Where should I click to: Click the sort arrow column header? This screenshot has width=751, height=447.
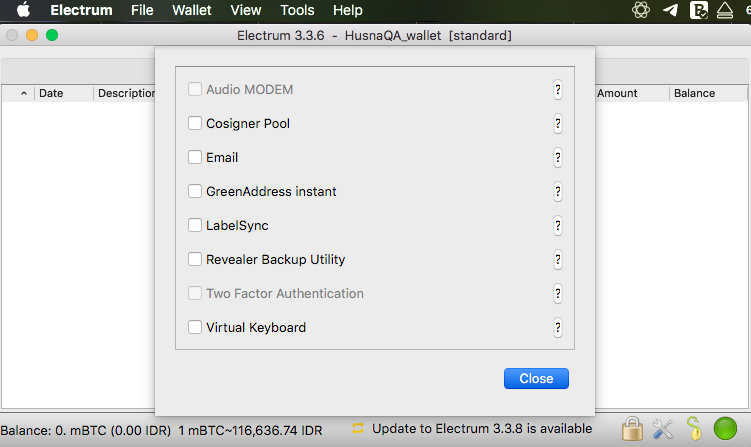click(23, 93)
